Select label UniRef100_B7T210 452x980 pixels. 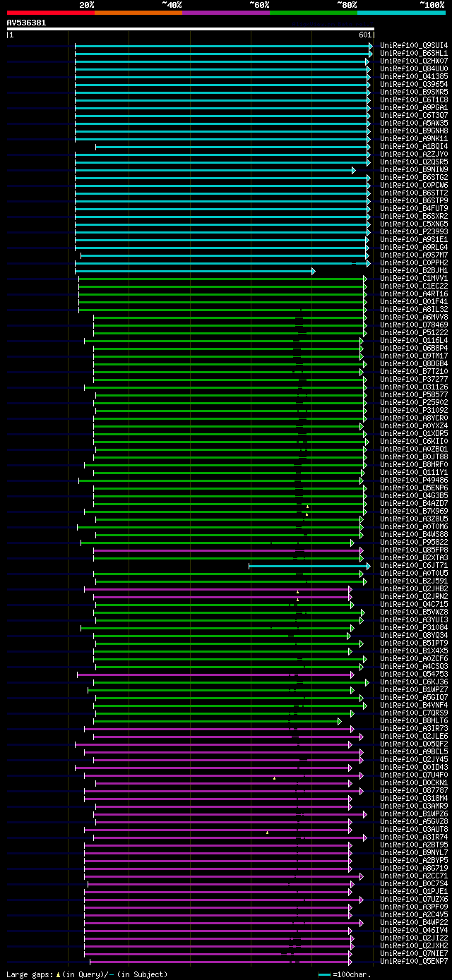click(x=414, y=371)
